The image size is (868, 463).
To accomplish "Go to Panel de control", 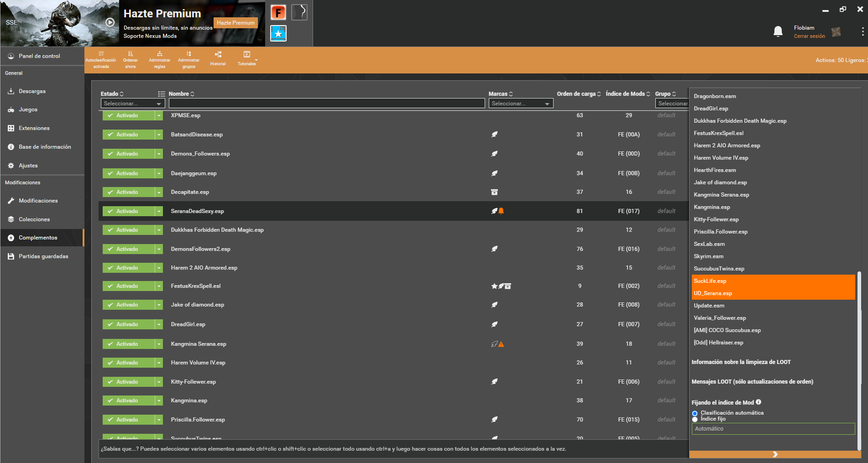I will (x=42, y=56).
